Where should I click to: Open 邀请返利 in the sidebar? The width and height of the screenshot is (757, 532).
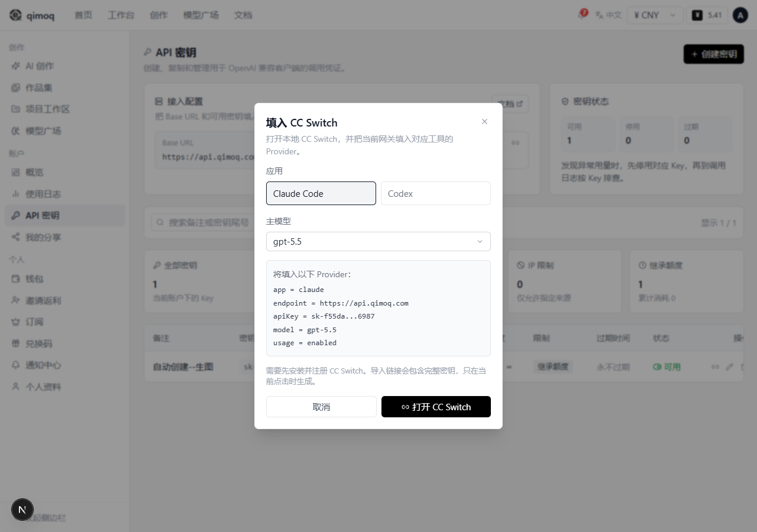[x=65, y=300]
